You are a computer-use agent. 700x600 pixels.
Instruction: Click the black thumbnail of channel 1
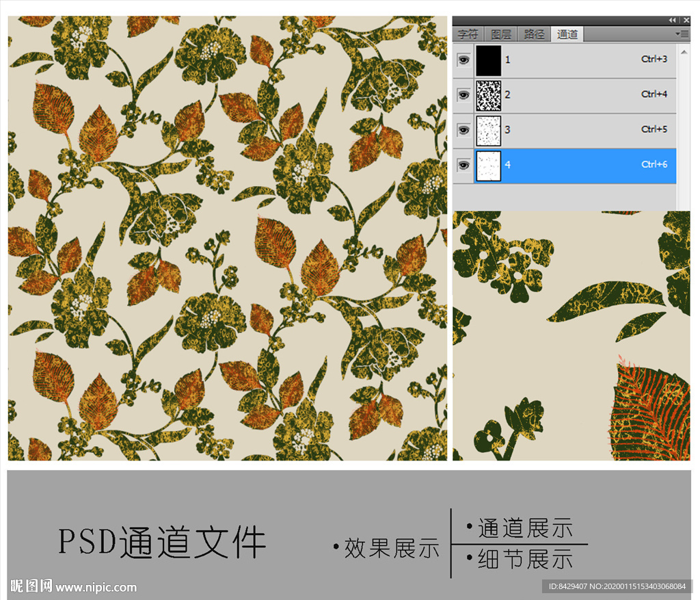coord(488,60)
